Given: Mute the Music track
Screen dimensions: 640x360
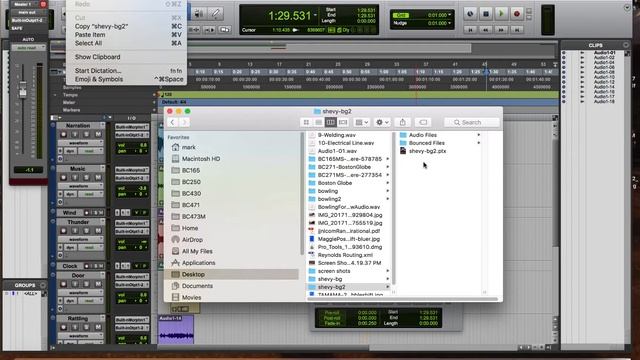Looking at the screenshot, I should coord(98,178).
